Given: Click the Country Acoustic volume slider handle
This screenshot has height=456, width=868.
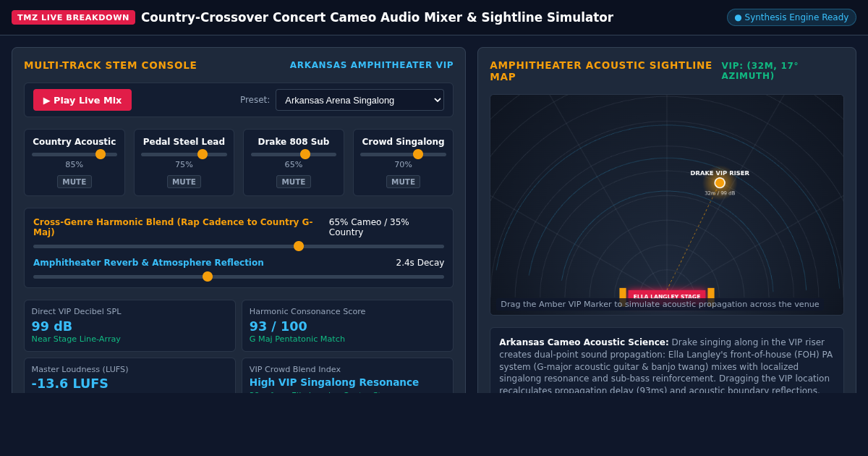Looking at the screenshot, I should [101, 154].
